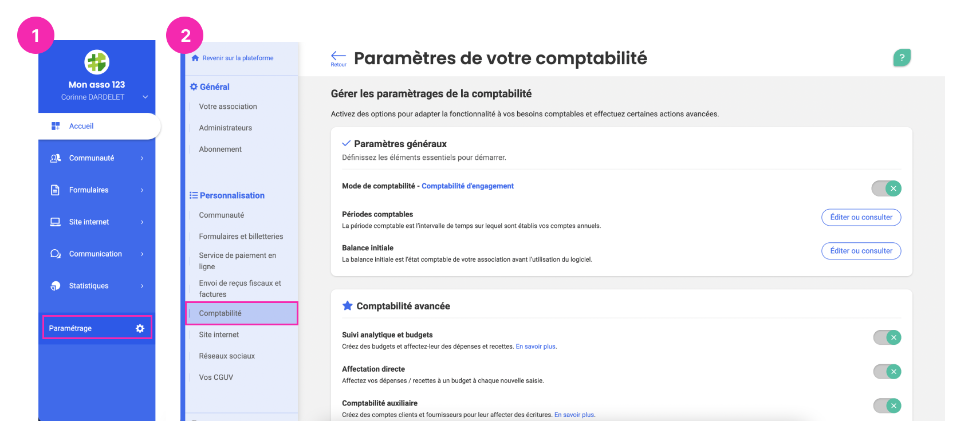Image resolution: width=980 pixels, height=421 pixels.
Task: Toggle the Mode de comptabilité switch
Action: (x=886, y=188)
